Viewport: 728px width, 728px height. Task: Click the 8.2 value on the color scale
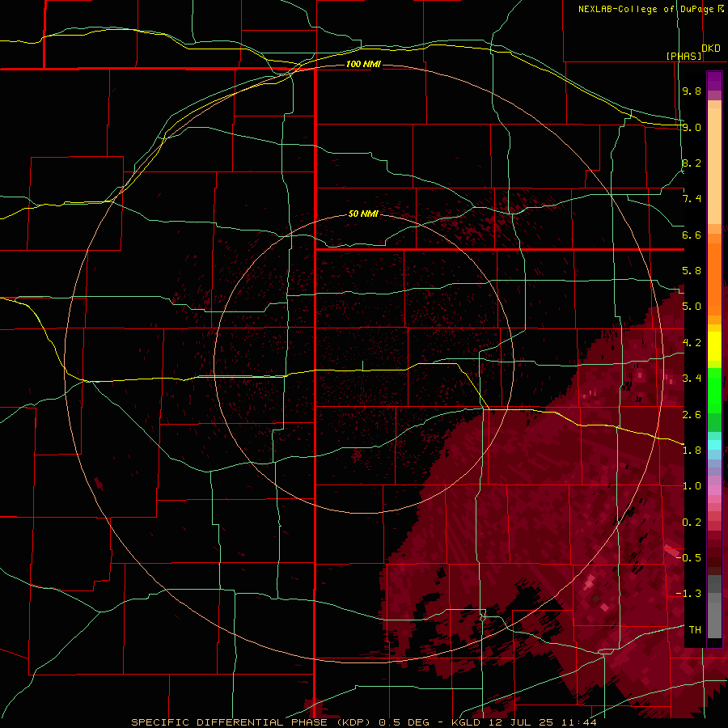coord(692,163)
